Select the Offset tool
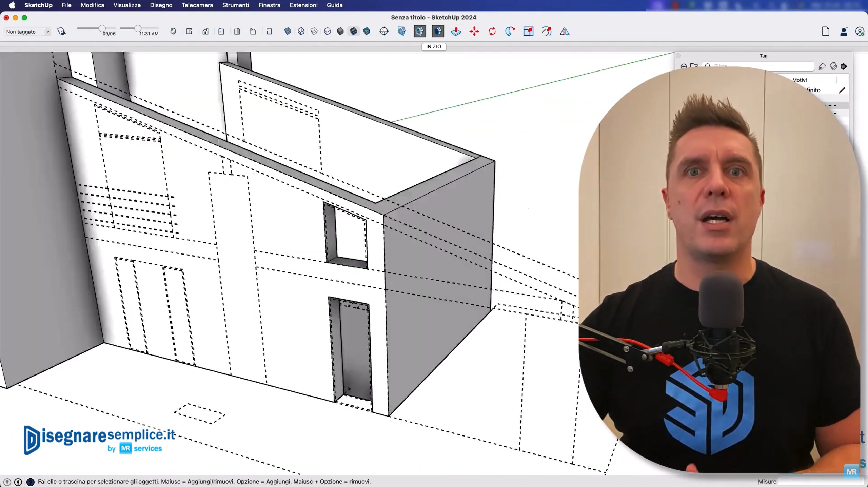The height and width of the screenshot is (487, 868). pyautogui.click(x=547, y=32)
